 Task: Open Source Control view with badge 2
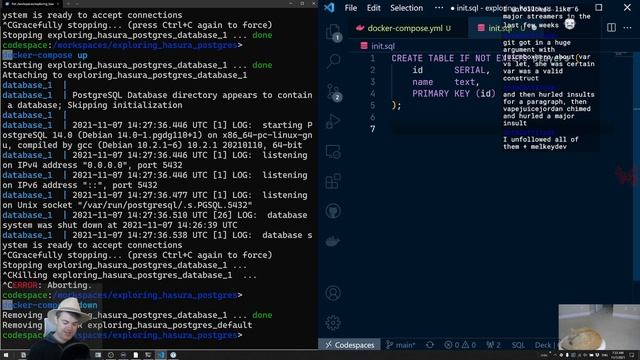click(x=333, y=92)
